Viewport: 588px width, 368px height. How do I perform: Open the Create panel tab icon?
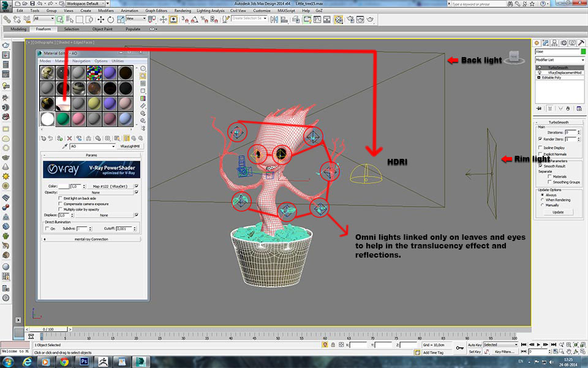537,43
